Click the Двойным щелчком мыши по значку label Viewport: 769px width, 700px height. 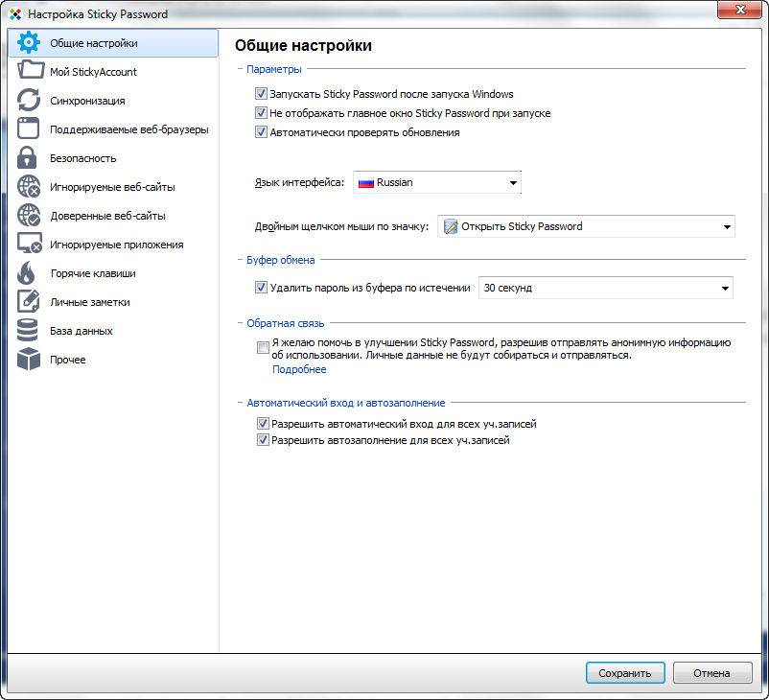341,226
